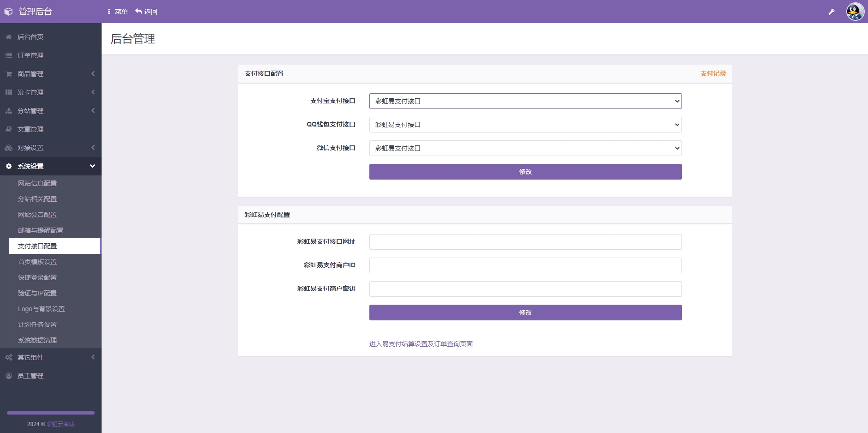Viewport: 868px width, 433px height.
Task: Follow the 进入易支付结算设置及订单查询页面 link
Action: [421, 344]
